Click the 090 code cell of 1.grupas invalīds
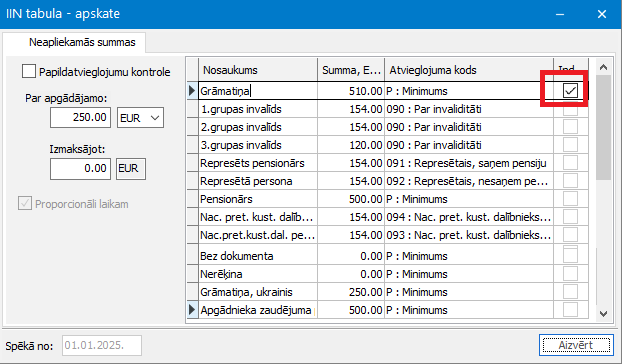The image size is (623, 364). 469,109
